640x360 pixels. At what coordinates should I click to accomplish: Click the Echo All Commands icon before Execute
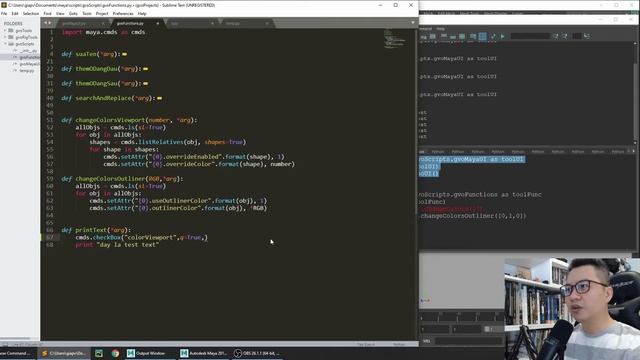(493, 36)
